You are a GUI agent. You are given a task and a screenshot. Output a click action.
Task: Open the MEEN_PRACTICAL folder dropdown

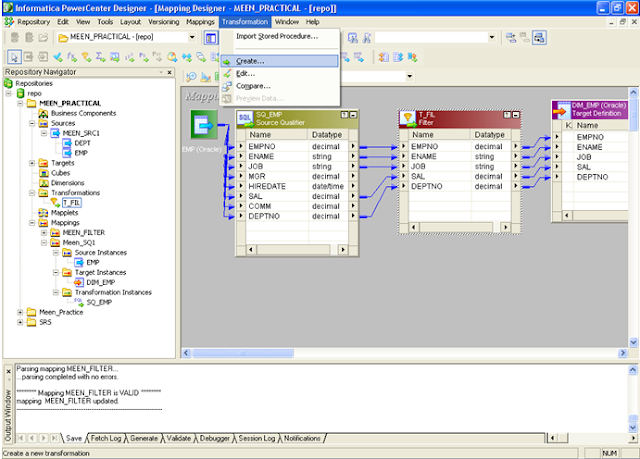click(x=192, y=37)
